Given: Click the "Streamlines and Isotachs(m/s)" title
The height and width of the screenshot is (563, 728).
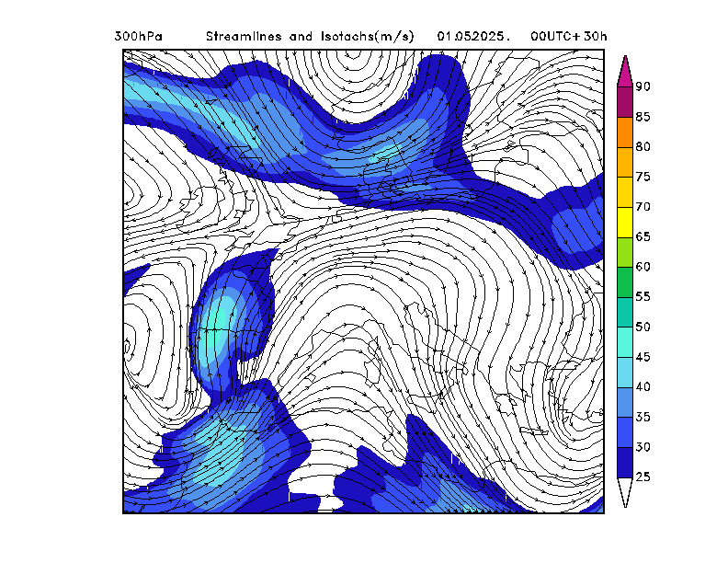Looking at the screenshot, I should point(310,36).
